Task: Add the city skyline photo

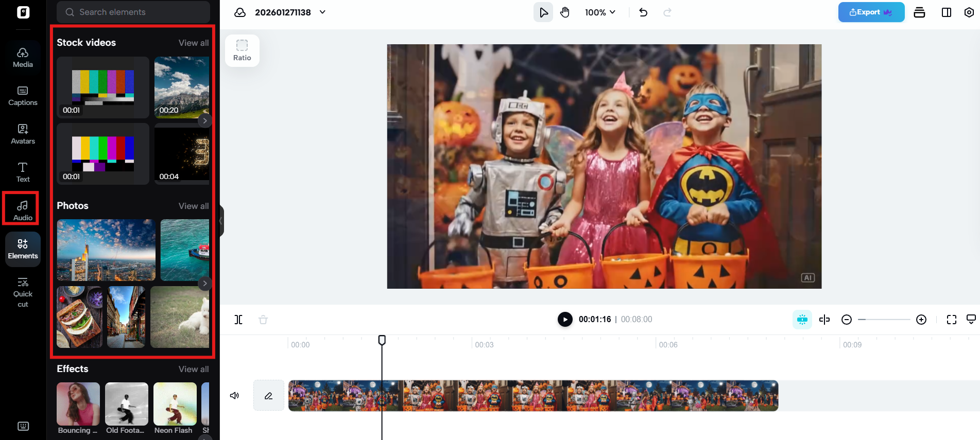Action: click(106, 250)
